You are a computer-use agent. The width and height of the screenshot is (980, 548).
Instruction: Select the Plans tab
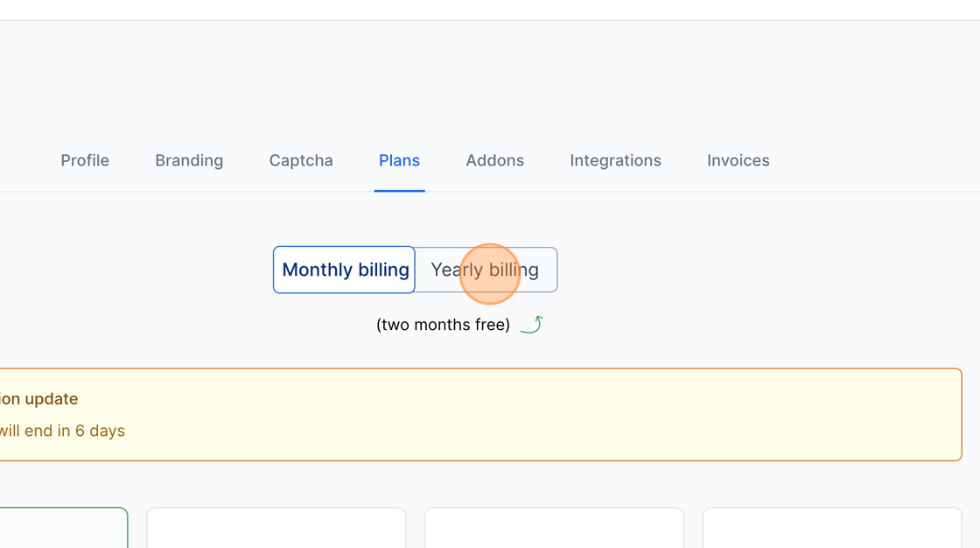coord(399,160)
